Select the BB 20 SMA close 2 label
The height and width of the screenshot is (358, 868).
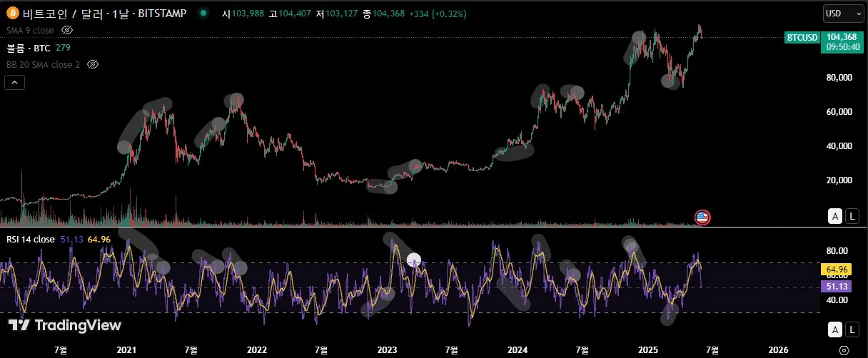click(43, 64)
